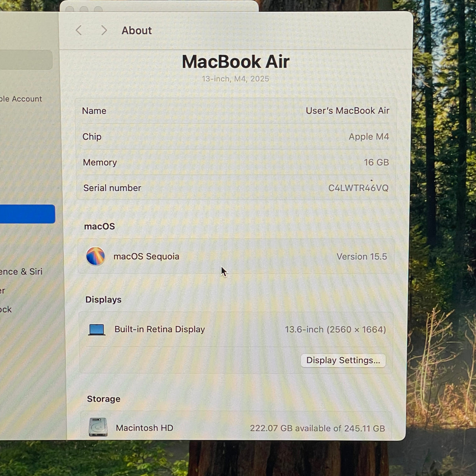
Task: Click the About title in toolbar
Action: pyautogui.click(x=136, y=31)
